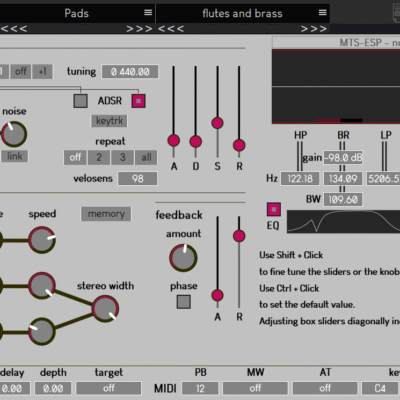This screenshot has height=400, width=400.
Task: Go to previous bank with Pads left arrows
Action: pyautogui.click(x=14, y=29)
